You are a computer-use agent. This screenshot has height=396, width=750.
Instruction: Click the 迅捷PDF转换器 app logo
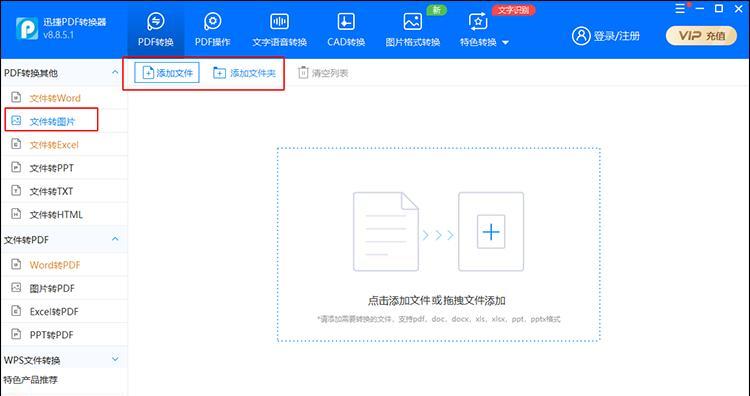pos(27,29)
